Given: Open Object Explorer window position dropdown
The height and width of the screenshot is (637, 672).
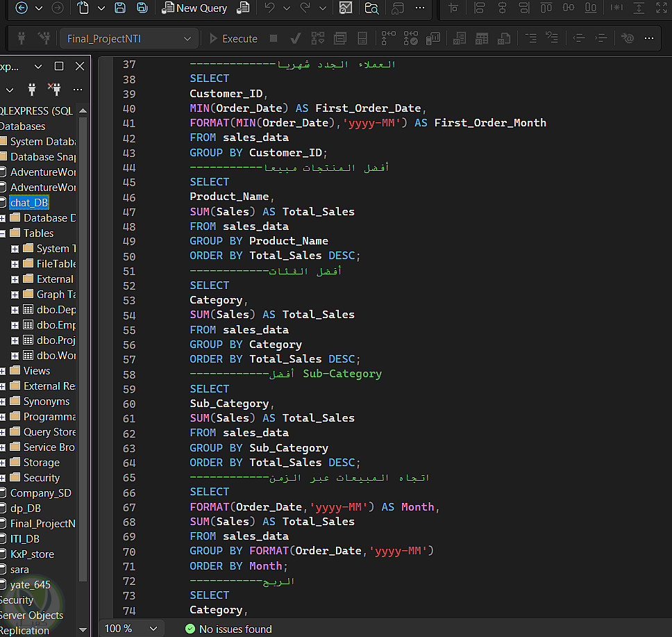Looking at the screenshot, I should [x=38, y=67].
